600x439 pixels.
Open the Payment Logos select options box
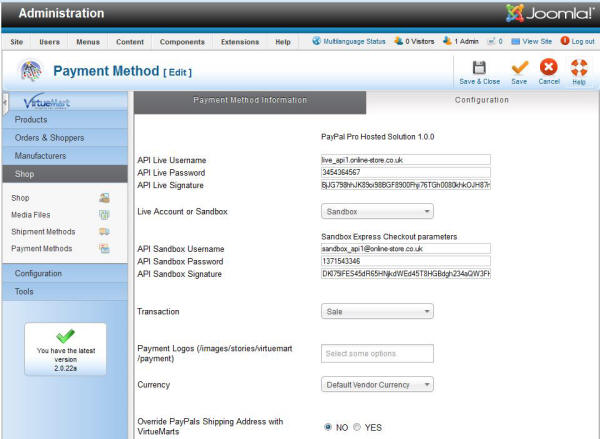377,354
